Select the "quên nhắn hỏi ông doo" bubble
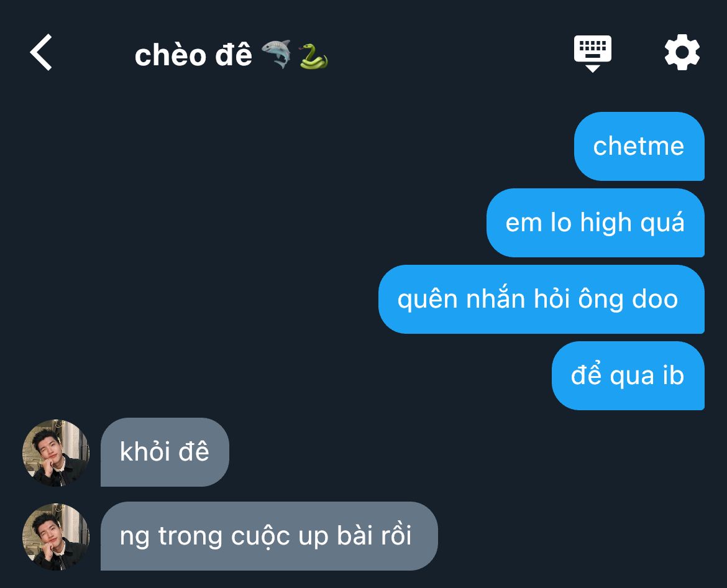This screenshot has height=588, width=727. (542, 299)
